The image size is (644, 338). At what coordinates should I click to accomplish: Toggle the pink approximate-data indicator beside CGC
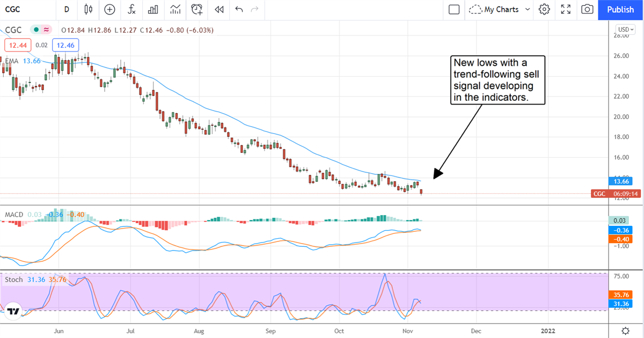(47, 30)
